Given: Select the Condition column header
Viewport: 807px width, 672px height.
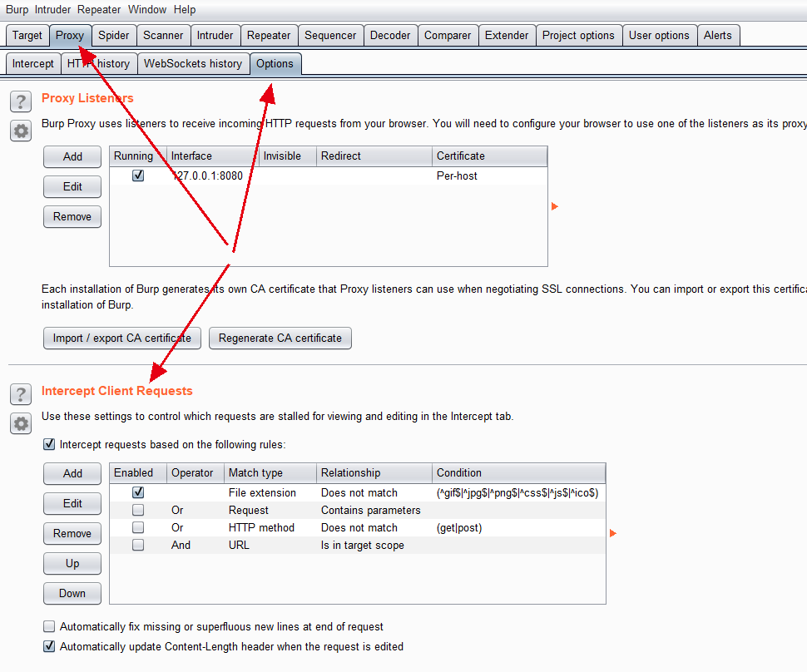Looking at the screenshot, I should click(x=519, y=473).
